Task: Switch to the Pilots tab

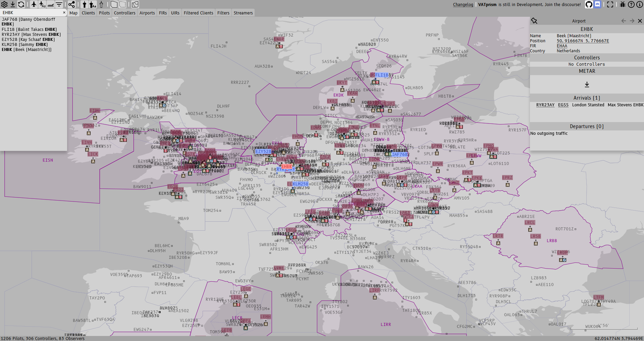Action: click(x=104, y=13)
